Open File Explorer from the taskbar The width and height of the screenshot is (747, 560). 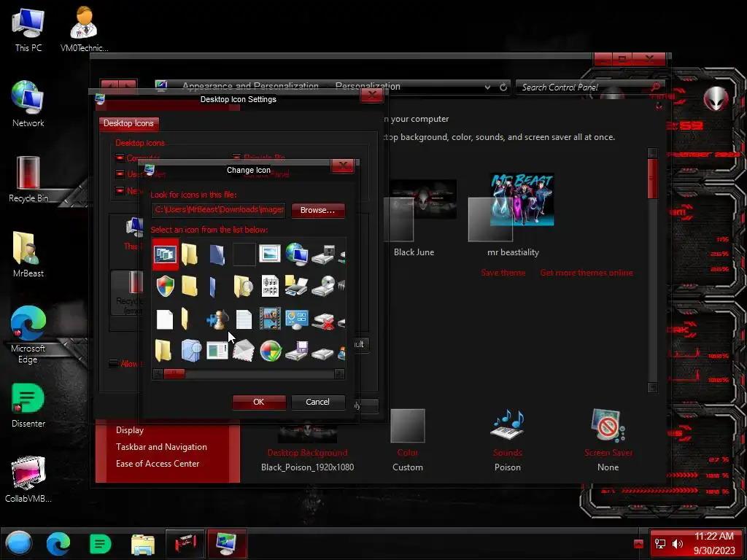click(142, 544)
